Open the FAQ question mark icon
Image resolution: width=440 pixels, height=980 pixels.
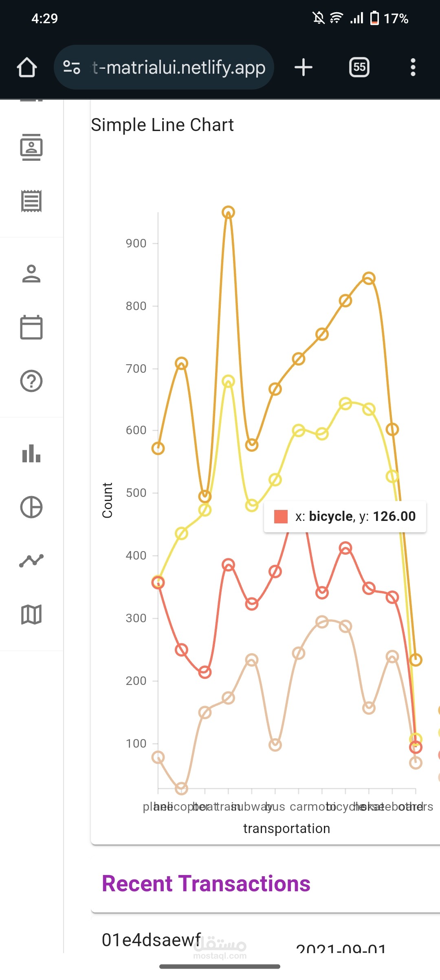click(x=31, y=381)
